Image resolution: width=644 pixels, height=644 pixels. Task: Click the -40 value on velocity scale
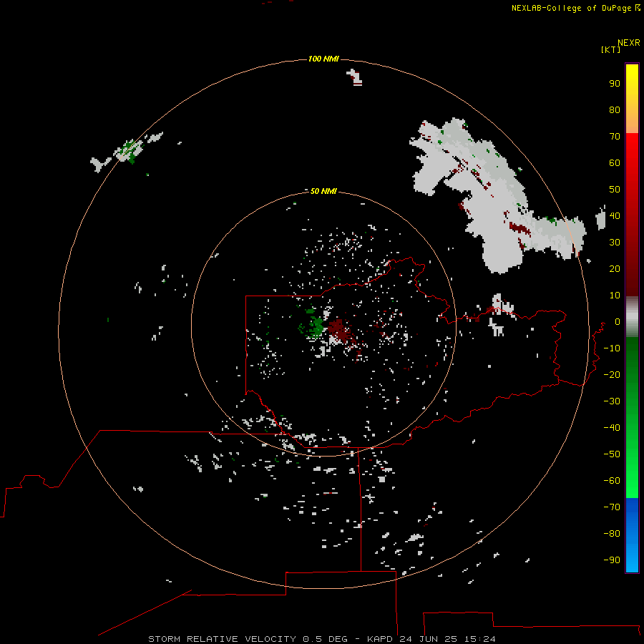[612, 428]
